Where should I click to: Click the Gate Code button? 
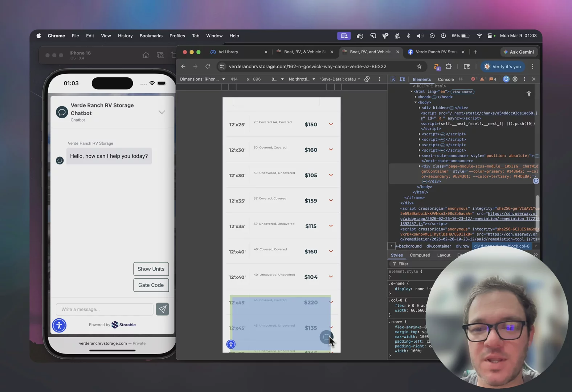pyautogui.click(x=151, y=285)
